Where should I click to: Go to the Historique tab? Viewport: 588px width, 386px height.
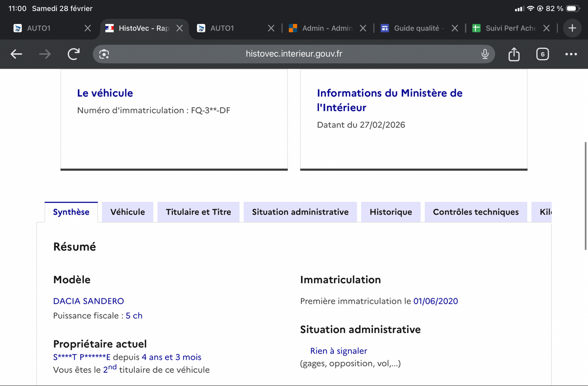pyautogui.click(x=391, y=212)
